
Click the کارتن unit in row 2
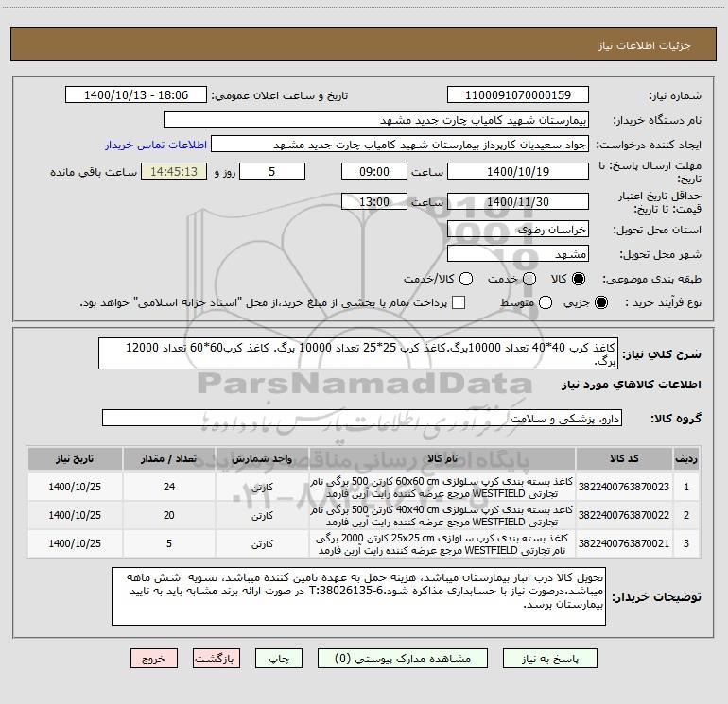click(262, 516)
